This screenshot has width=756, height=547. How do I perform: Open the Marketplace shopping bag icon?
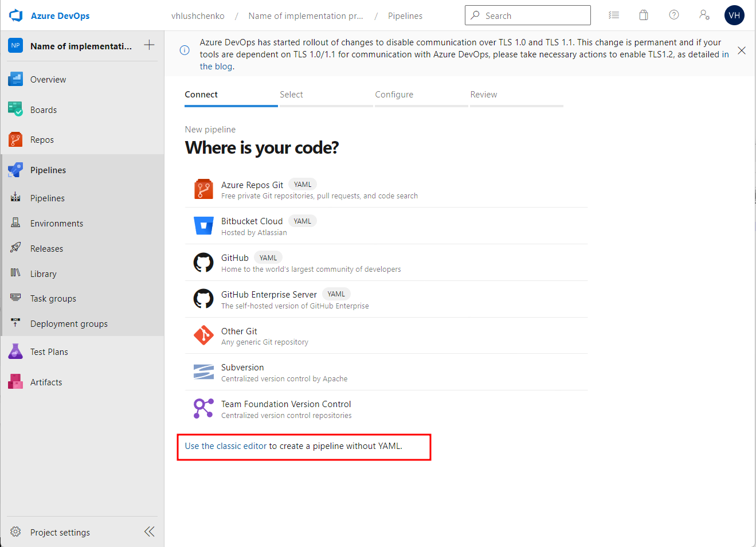644,15
